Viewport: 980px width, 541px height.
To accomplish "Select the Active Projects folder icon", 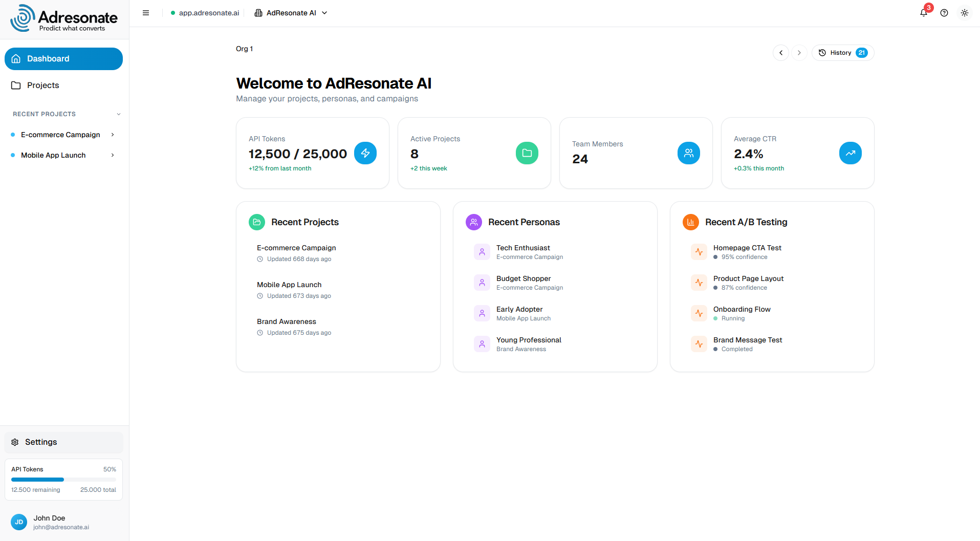I will point(527,153).
